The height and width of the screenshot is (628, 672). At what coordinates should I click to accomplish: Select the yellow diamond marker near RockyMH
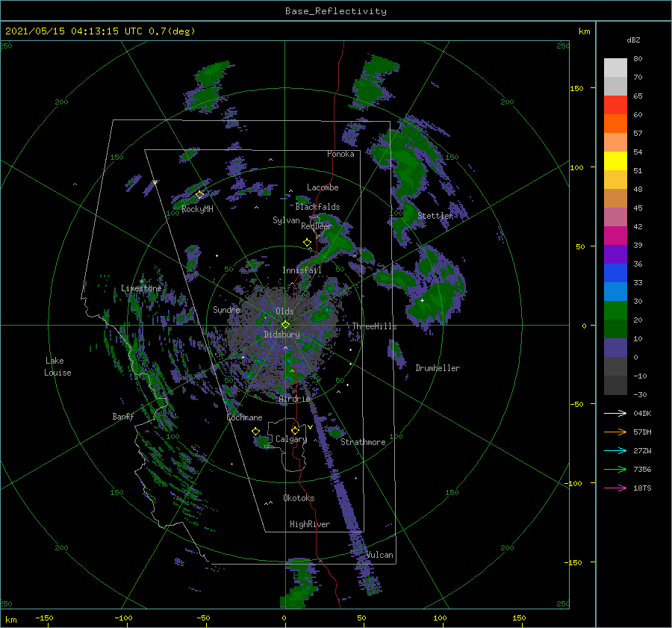click(199, 195)
